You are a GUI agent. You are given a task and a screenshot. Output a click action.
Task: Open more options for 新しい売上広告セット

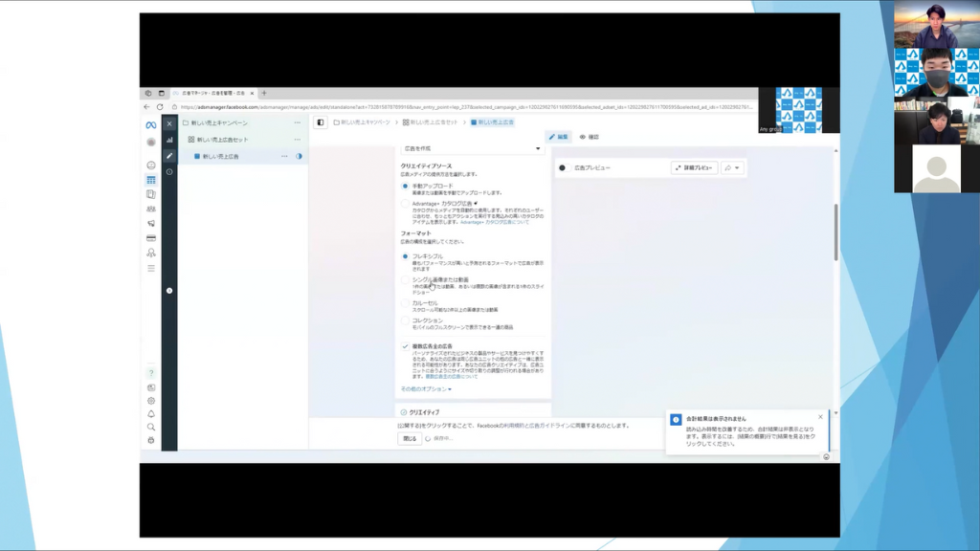(x=298, y=140)
